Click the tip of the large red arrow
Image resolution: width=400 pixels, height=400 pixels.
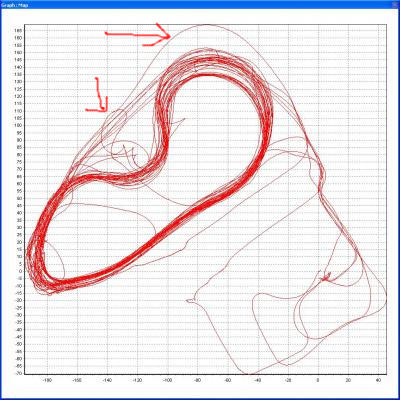(169, 37)
